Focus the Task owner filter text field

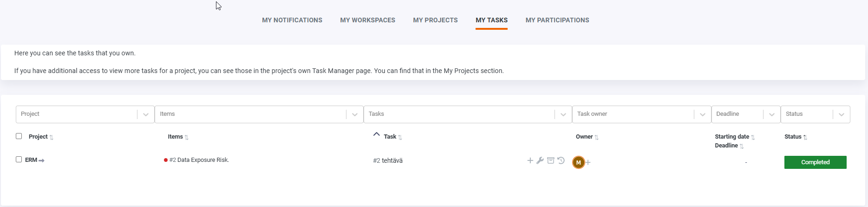pos(633,114)
